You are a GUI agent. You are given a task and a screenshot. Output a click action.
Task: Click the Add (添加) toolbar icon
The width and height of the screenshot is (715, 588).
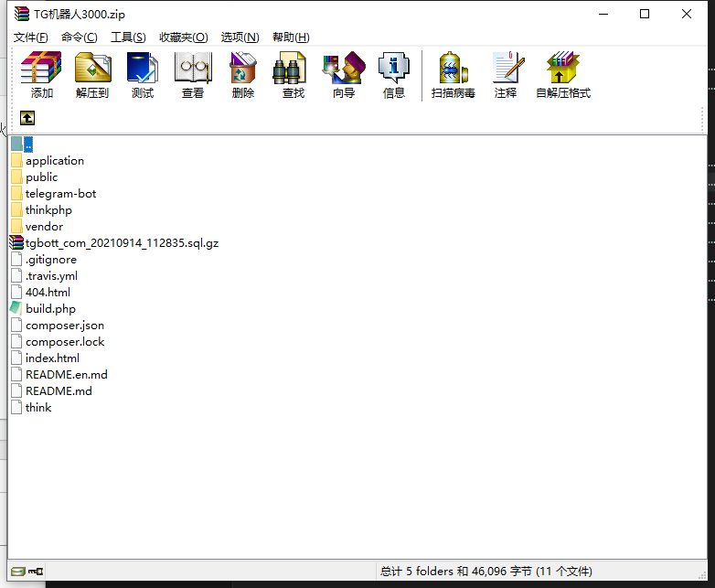pos(41,68)
